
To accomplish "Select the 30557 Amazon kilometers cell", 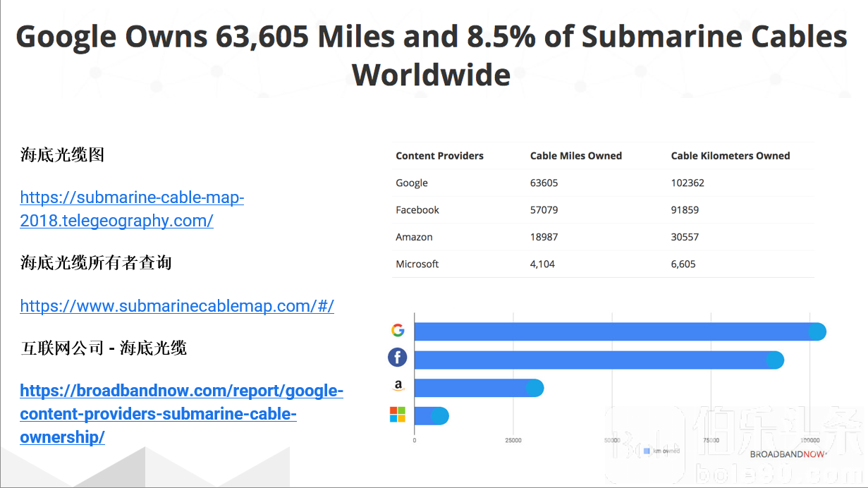I will pos(685,237).
